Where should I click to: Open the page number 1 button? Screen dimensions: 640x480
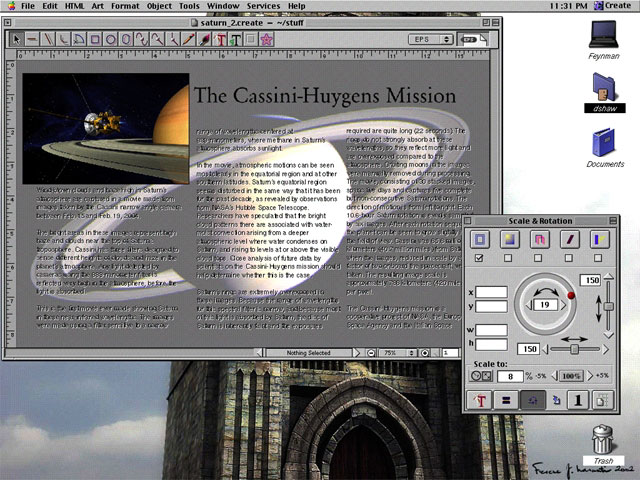tap(578, 400)
